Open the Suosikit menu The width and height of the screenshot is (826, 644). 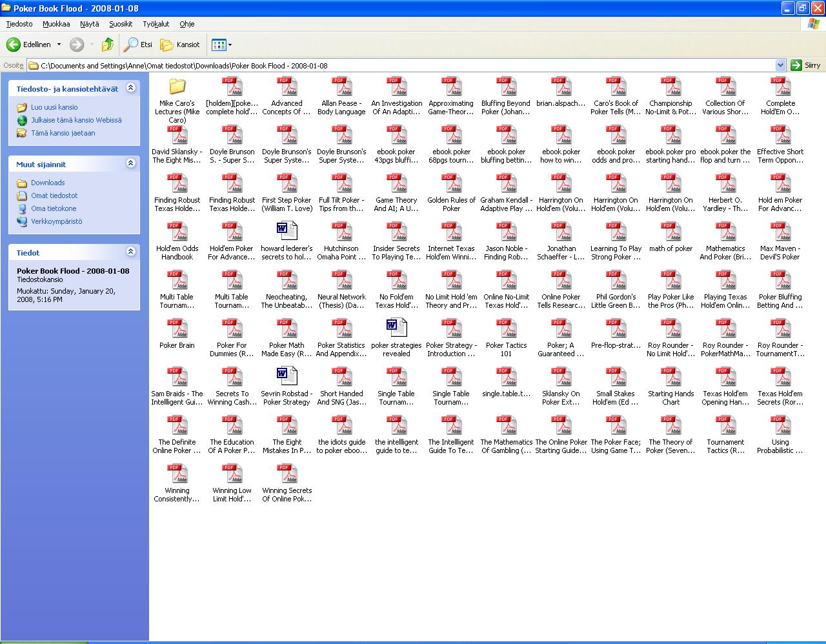(121, 24)
